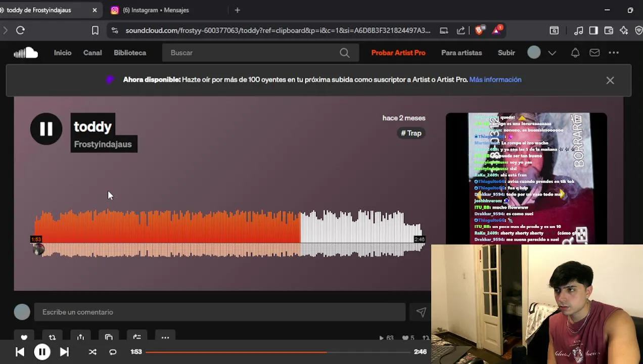Viewport: 643px width, 364px height.
Task: Click the commenter avatar beside comment field
Action: pos(22,312)
